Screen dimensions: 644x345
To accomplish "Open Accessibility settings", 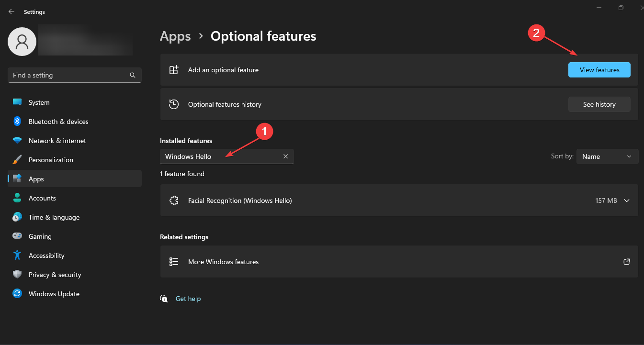I will pyautogui.click(x=75, y=256).
